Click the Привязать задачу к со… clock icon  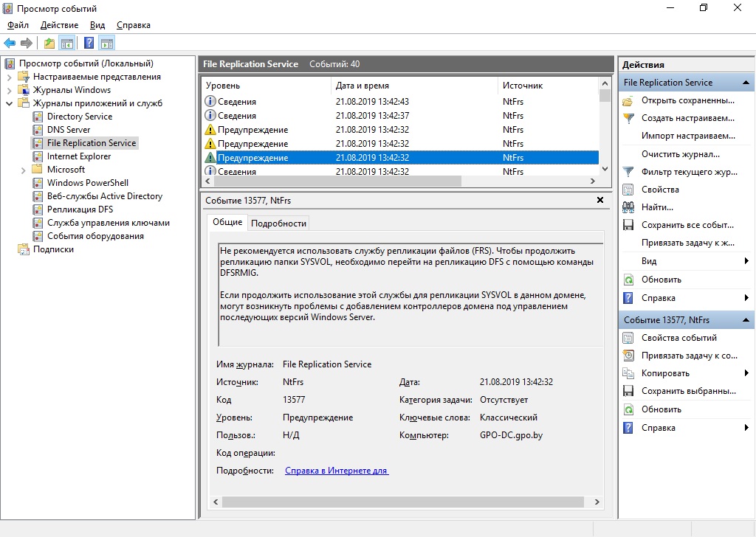[x=628, y=356]
